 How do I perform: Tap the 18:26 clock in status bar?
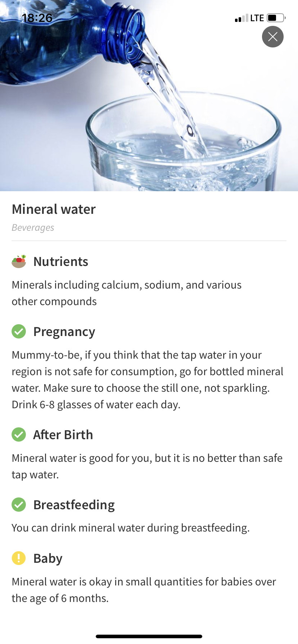pyautogui.click(x=37, y=18)
